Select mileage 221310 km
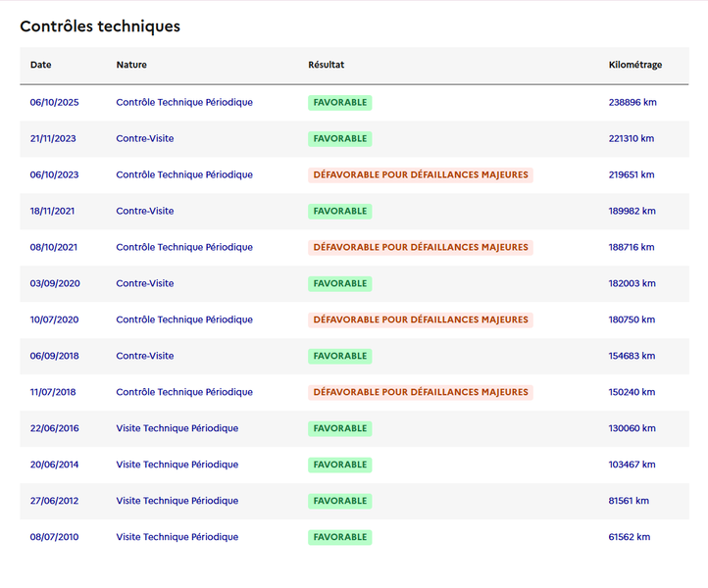The width and height of the screenshot is (708, 588). pyautogui.click(x=632, y=138)
